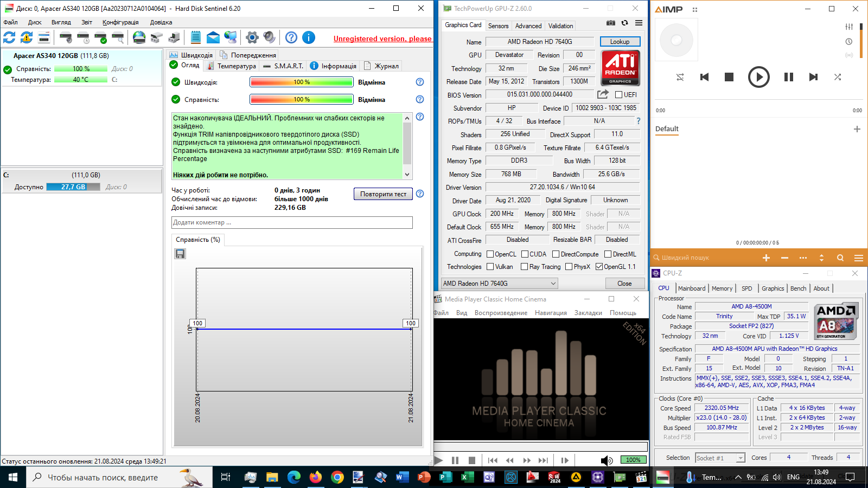The width and height of the screenshot is (868, 488).
Task: Open AIMP more options dots
Action: tap(803, 258)
